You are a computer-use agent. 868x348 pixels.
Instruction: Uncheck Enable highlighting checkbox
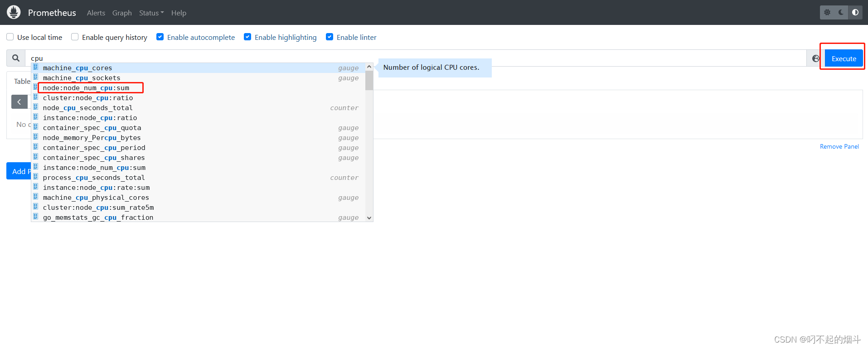tap(247, 37)
